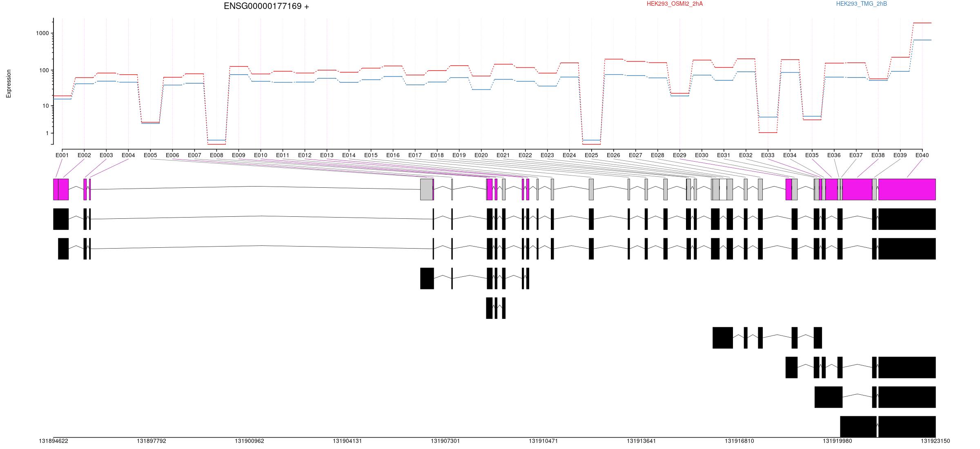Click exon label E029

point(679,155)
